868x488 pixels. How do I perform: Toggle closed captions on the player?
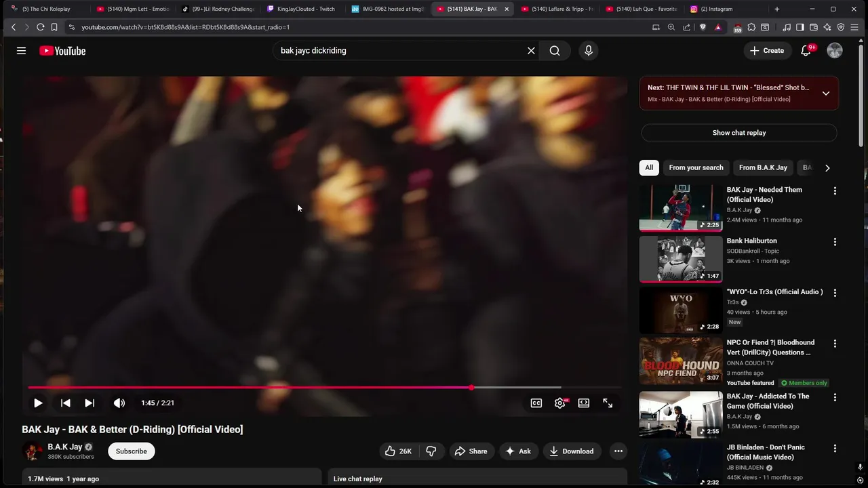(x=536, y=403)
